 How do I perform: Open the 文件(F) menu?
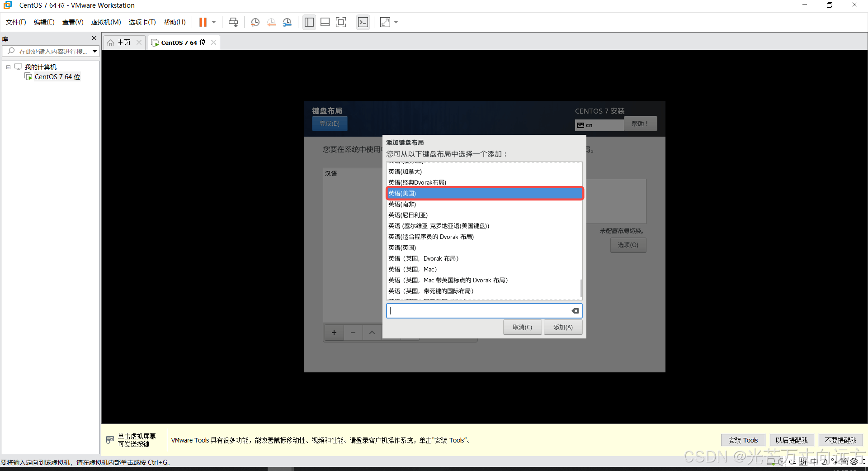[16, 22]
